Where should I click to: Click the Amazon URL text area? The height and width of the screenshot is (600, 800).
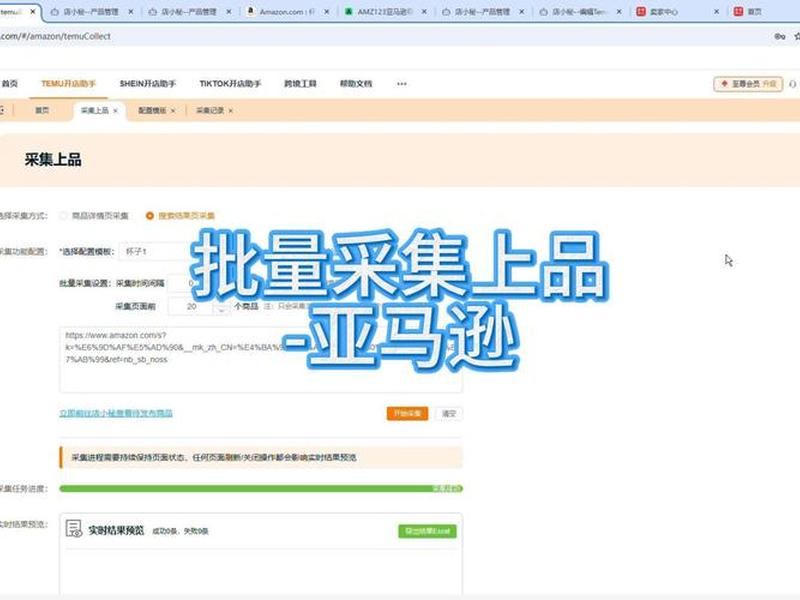click(261, 360)
